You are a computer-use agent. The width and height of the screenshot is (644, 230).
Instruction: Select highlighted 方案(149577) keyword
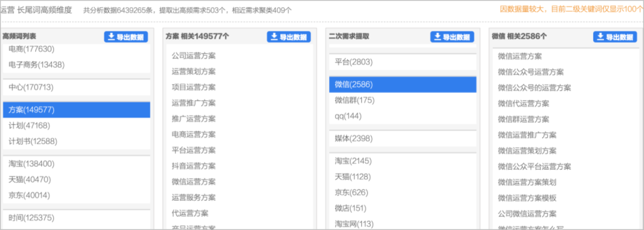click(76, 110)
